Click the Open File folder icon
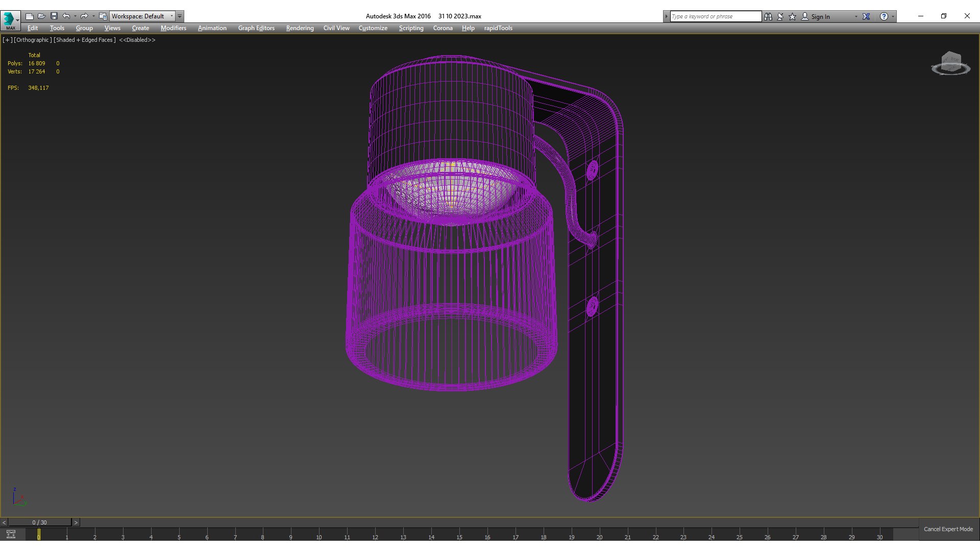980x551 pixels. point(42,16)
